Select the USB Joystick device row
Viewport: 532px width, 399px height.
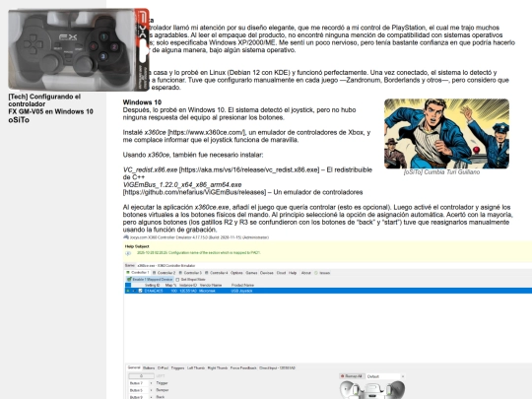point(328,291)
